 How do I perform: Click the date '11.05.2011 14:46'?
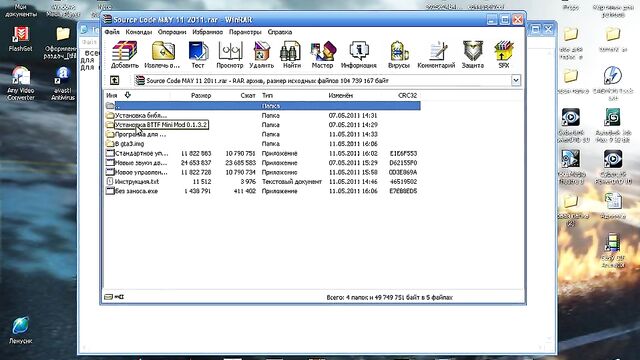(353, 182)
